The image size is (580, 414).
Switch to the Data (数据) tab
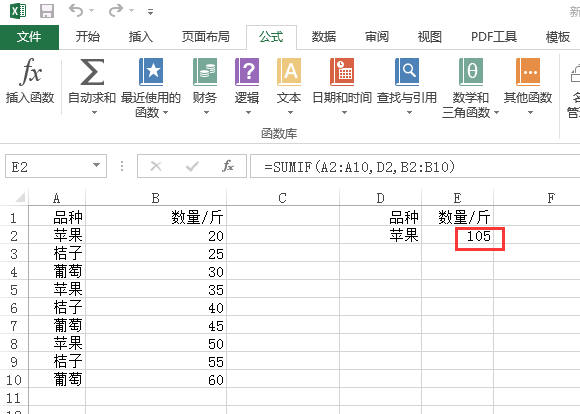tap(324, 37)
